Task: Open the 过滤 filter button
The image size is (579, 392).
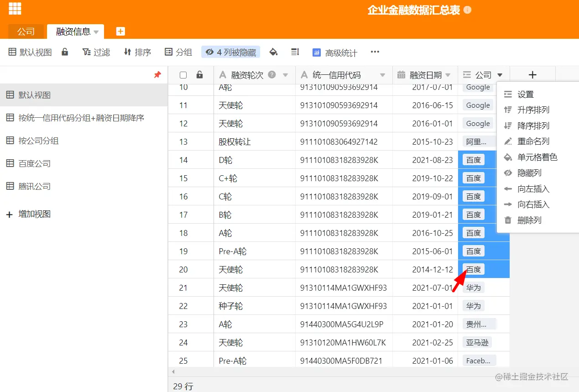Action: point(96,52)
